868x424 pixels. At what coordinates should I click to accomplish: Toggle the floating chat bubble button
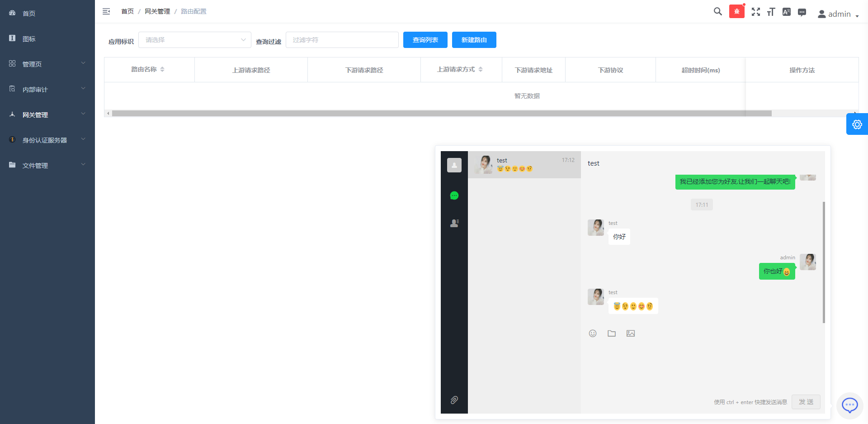click(849, 405)
